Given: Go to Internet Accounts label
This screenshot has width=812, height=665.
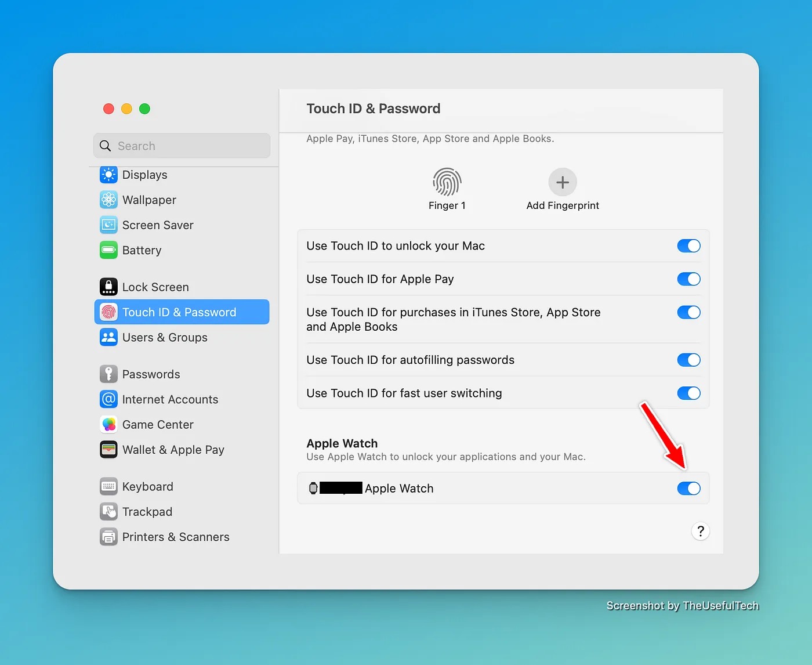Looking at the screenshot, I should click(x=170, y=399).
